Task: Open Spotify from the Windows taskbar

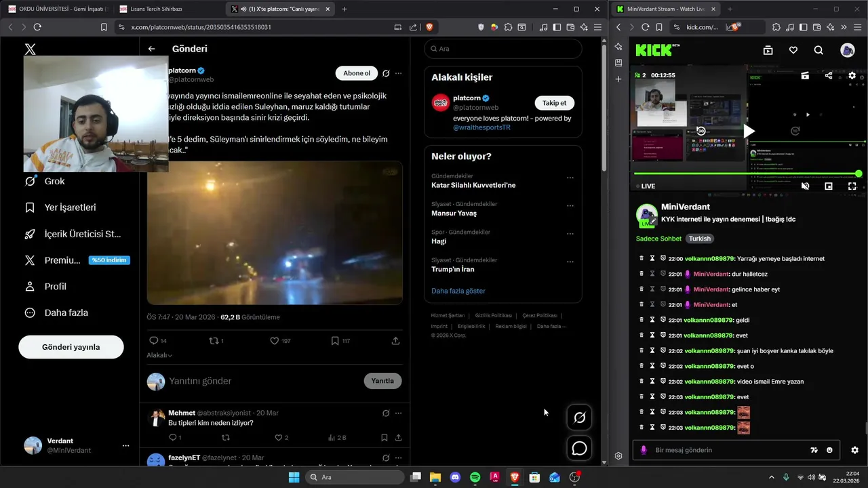Action: coord(475,477)
